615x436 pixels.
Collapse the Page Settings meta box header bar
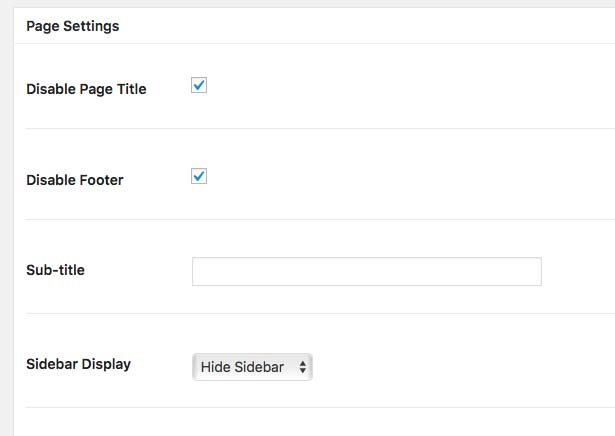[x=314, y=26]
